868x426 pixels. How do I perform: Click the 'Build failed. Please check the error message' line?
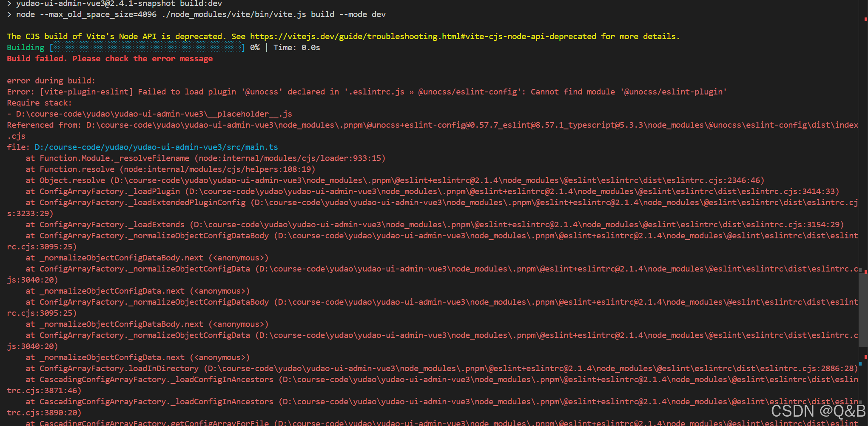point(110,59)
